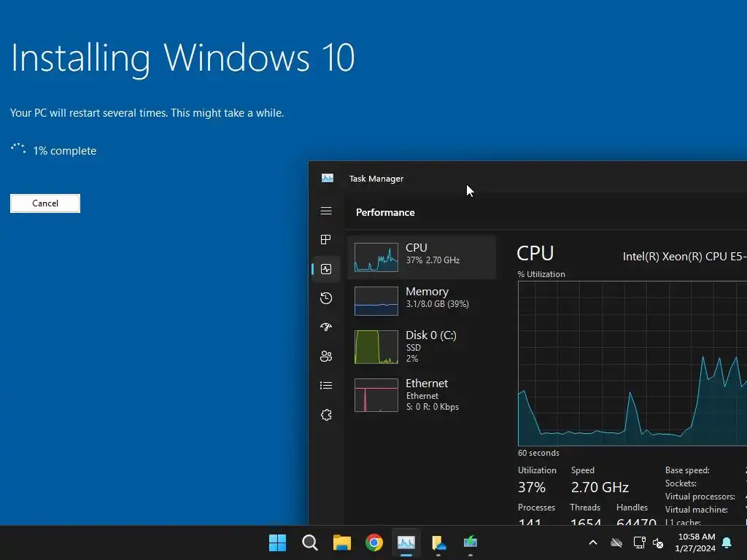Click '1% complete' progress text
The height and width of the screenshot is (560, 747).
pos(65,151)
